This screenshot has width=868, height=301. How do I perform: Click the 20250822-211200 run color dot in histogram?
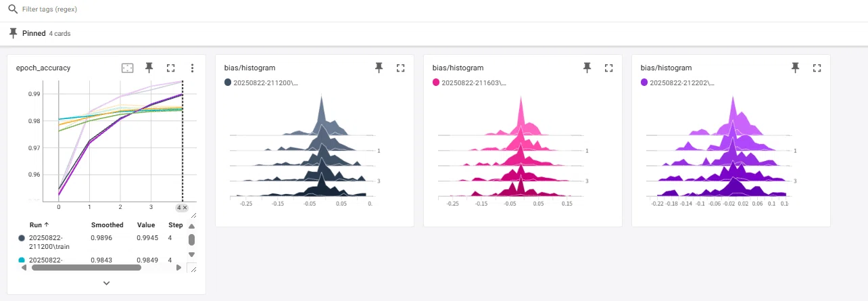pyautogui.click(x=227, y=83)
